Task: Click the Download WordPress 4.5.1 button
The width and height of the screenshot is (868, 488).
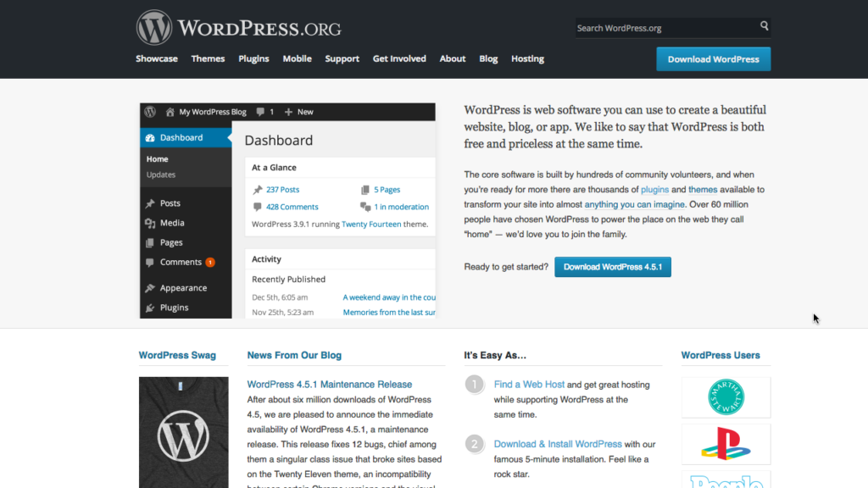Action: click(613, 267)
